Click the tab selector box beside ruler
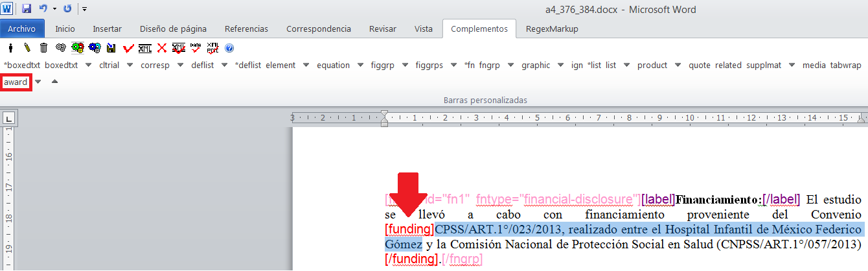868x271 pixels. tap(10, 119)
